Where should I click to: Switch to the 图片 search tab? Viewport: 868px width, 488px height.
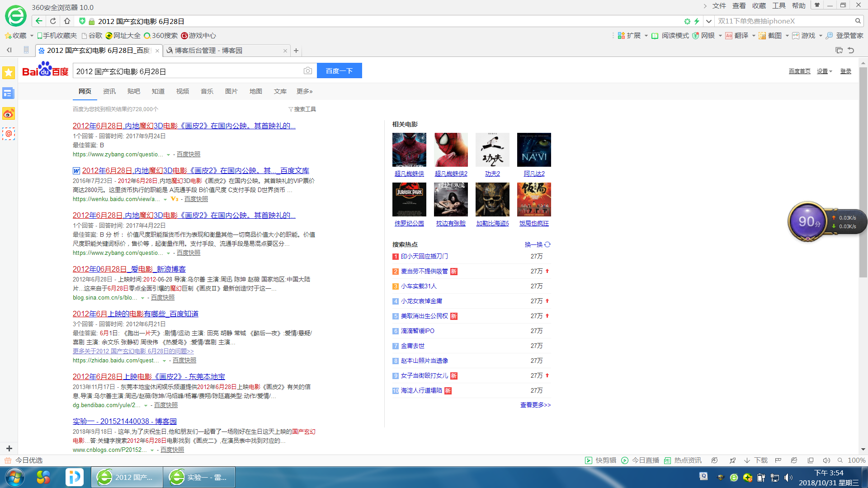231,91
